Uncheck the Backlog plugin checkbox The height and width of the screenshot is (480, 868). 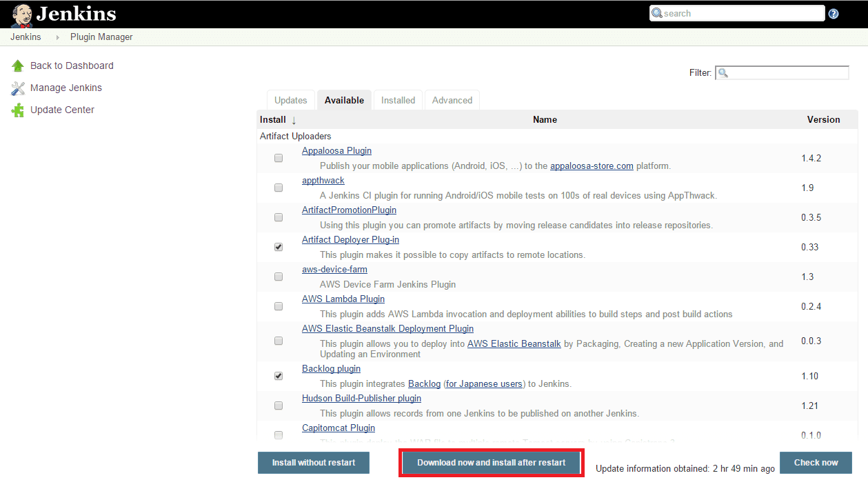pyautogui.click(x=279, y=376)
